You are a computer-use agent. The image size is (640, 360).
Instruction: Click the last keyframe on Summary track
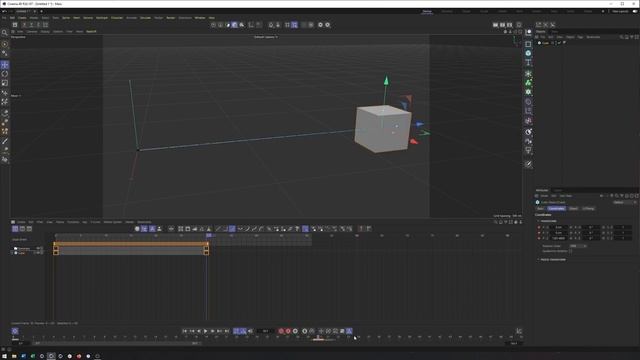(207, 248)
